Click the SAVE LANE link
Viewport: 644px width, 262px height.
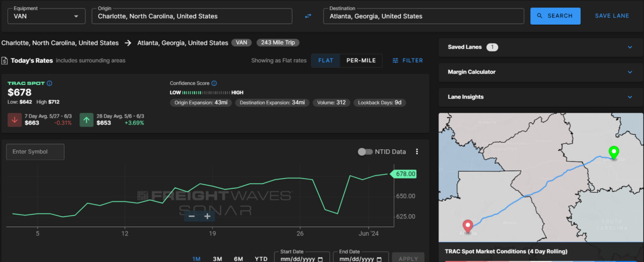(x=612, y=16)
